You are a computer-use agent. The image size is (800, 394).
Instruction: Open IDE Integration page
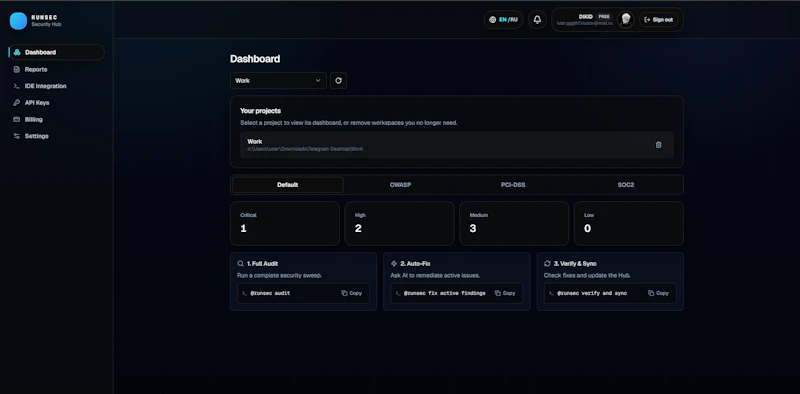pos(57,86)
